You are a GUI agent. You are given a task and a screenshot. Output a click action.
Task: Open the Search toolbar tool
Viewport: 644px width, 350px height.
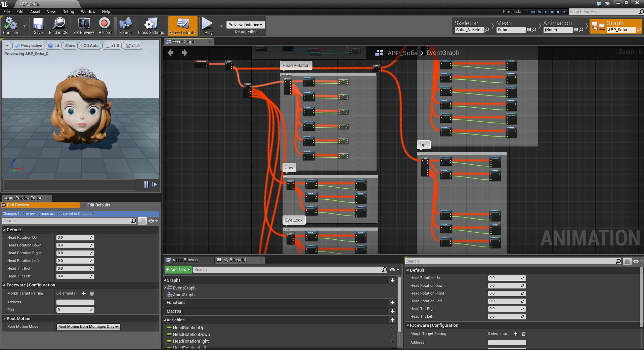click(x=125, y=26)
